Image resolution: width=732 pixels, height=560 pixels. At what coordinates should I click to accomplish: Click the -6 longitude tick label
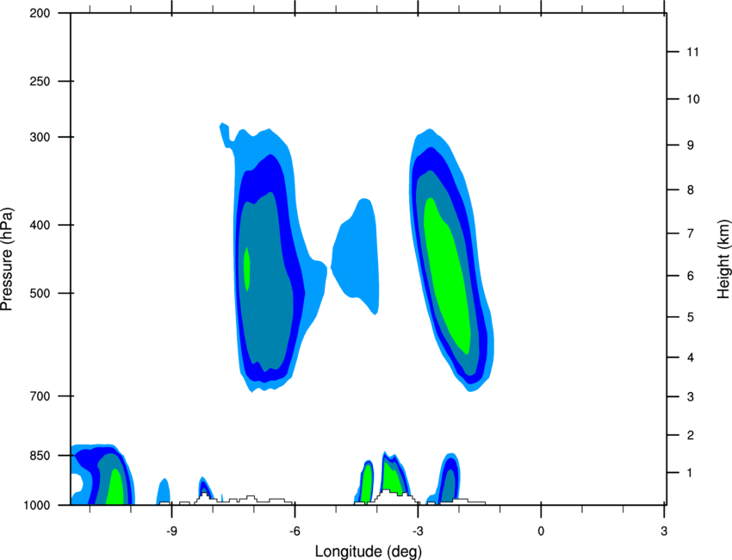(295, 532)
